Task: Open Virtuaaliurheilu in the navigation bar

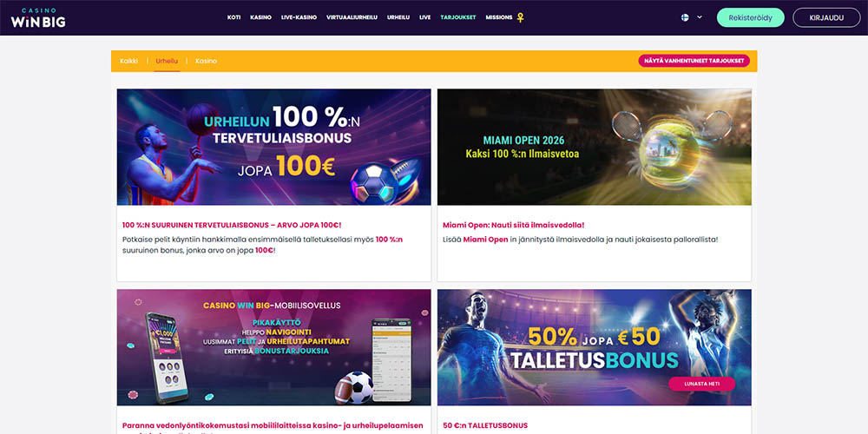Action: point(352,17)
